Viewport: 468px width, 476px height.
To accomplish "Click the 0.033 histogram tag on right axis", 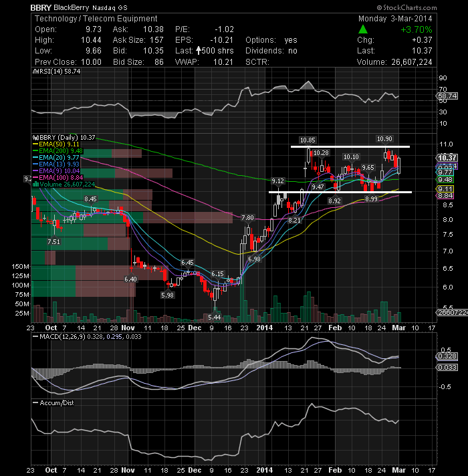I will coord(447,368).
